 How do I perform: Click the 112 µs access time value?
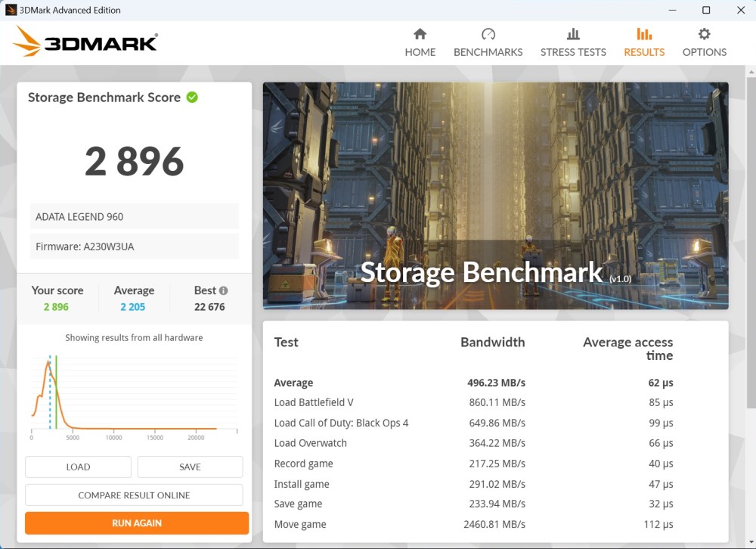point(658,524)
